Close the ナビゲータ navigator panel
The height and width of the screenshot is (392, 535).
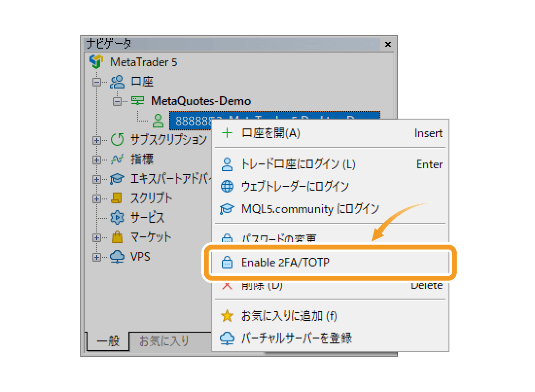[x=388, y=44]
